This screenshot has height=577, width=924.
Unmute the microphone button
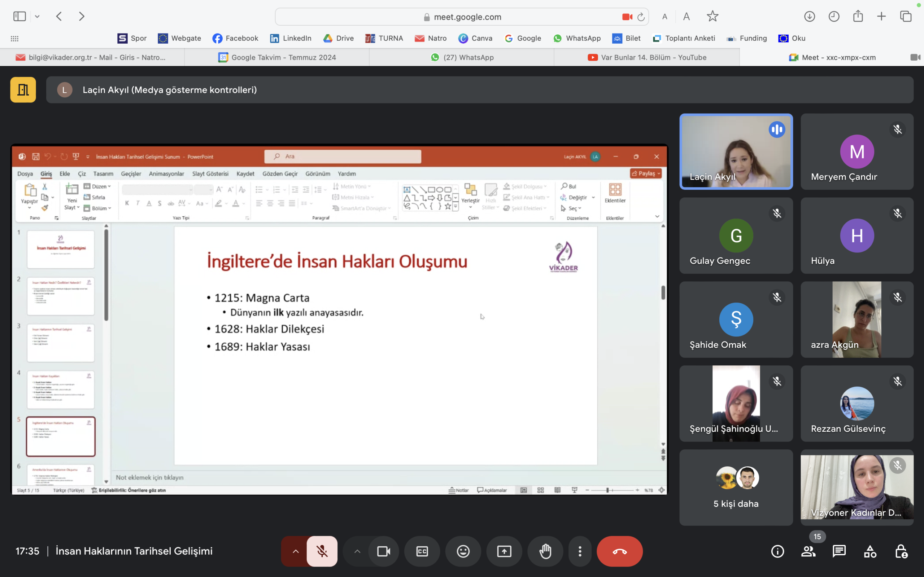[x=322, y=551]
